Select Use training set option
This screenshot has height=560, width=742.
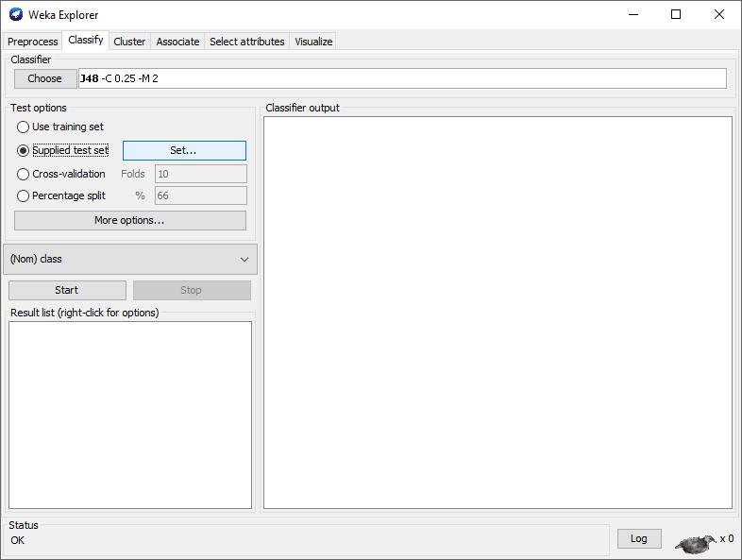pos(60,127)
